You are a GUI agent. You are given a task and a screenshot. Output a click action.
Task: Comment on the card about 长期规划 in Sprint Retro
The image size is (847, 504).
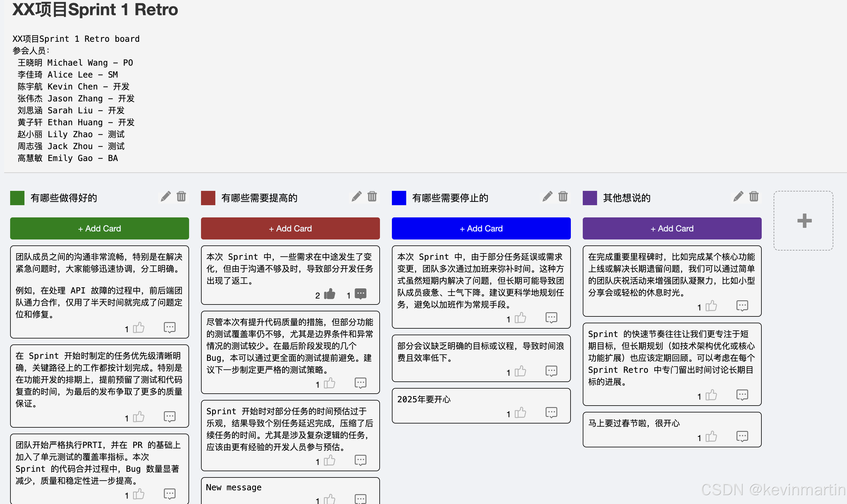point(742,395)
